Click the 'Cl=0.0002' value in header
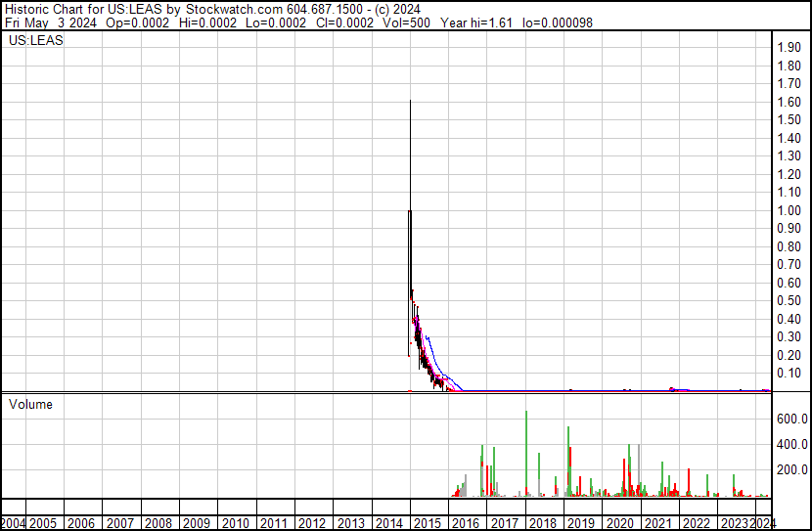The height and width of the screenshot is (531, 812). tap(344, 22)
